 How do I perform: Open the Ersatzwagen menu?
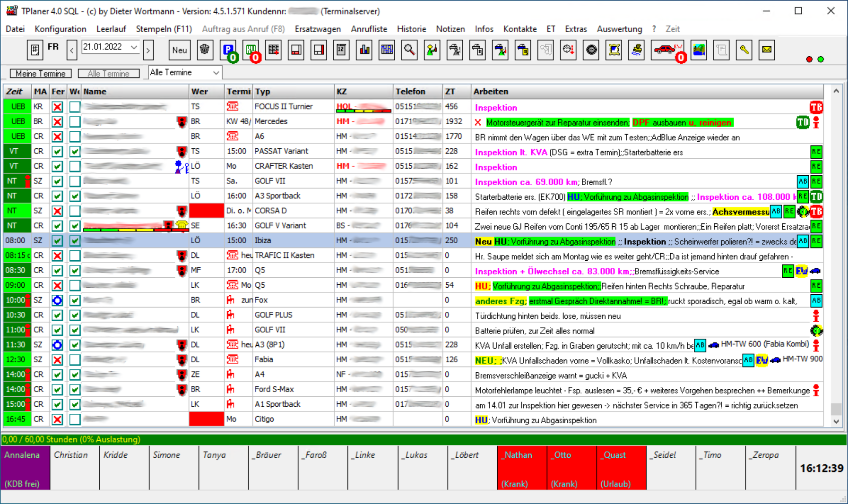318,29
